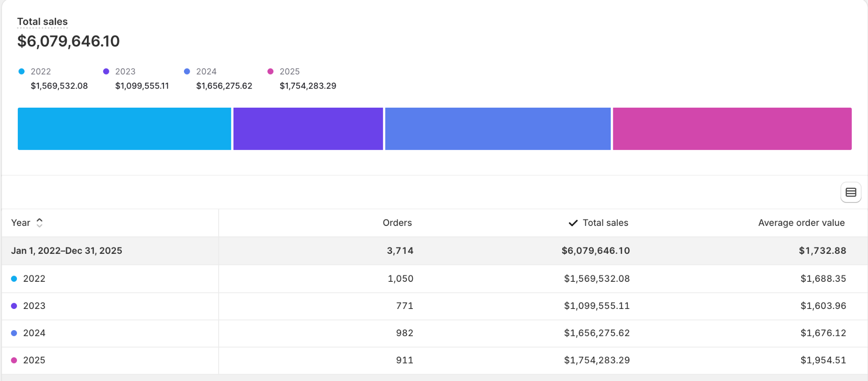Click the 2025 legend label
Screen dimensions: 868x381
tap(289, 72)
